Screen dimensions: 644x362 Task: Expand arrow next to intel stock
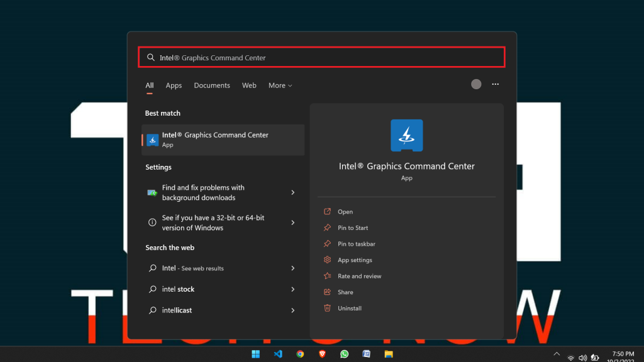tap(293, 289)
